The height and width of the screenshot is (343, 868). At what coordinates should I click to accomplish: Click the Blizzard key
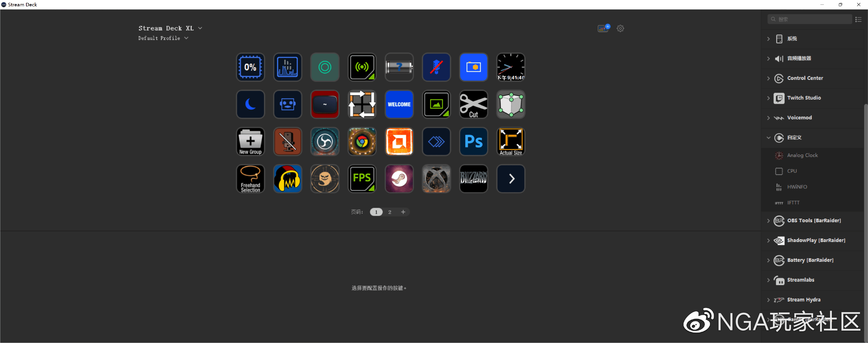[x=473, y=178]
